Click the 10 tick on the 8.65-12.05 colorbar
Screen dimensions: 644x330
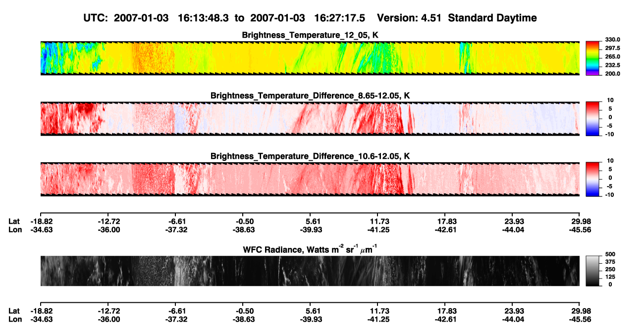click(x=609, y=100)
